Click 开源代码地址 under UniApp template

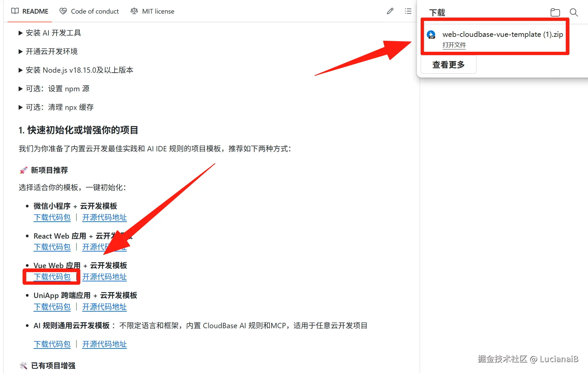(105, 307)
